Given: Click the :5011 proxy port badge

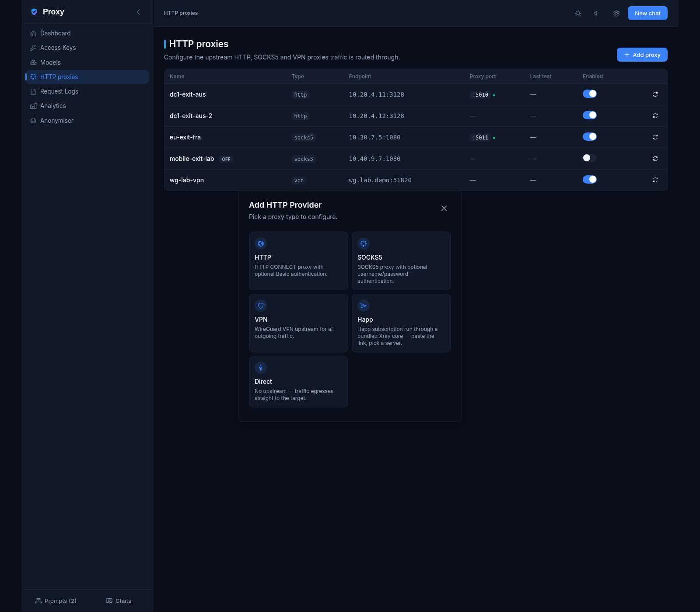Looking at the screenshot, I should click(480, 138).
